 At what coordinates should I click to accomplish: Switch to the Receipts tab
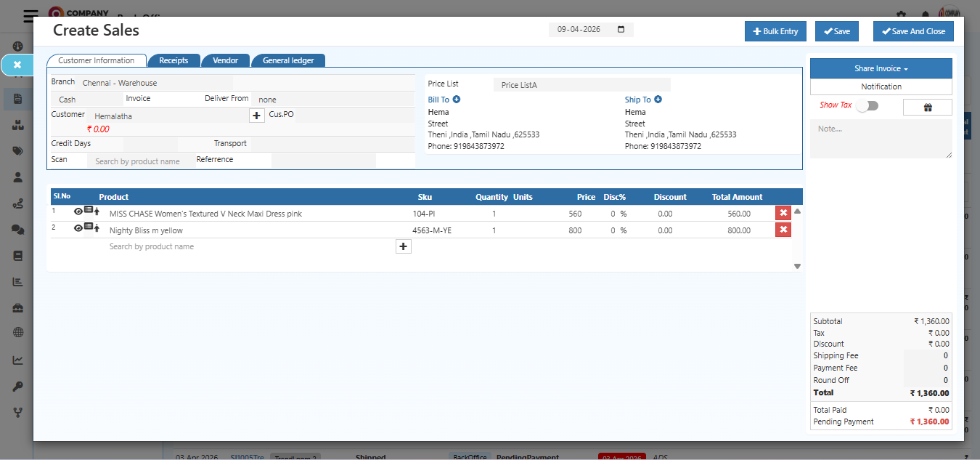174,60
